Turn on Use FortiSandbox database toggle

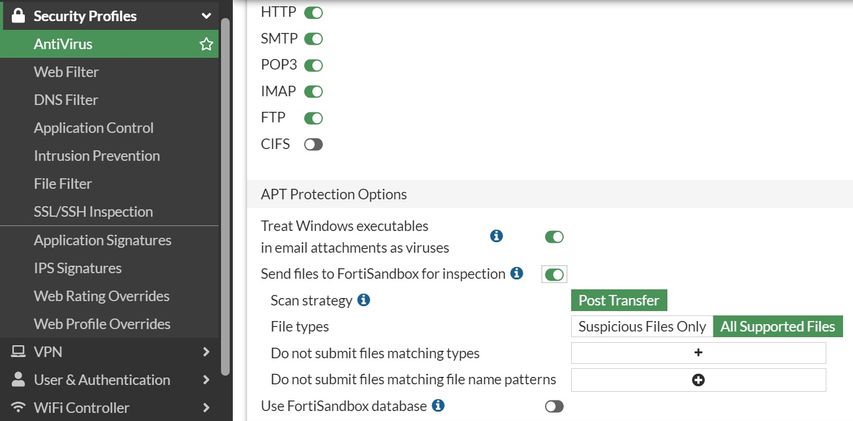pyautogui.click(x=554, y=406)
